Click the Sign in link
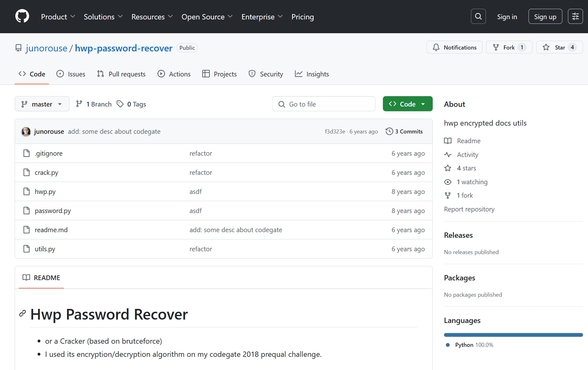 [507, 17]
